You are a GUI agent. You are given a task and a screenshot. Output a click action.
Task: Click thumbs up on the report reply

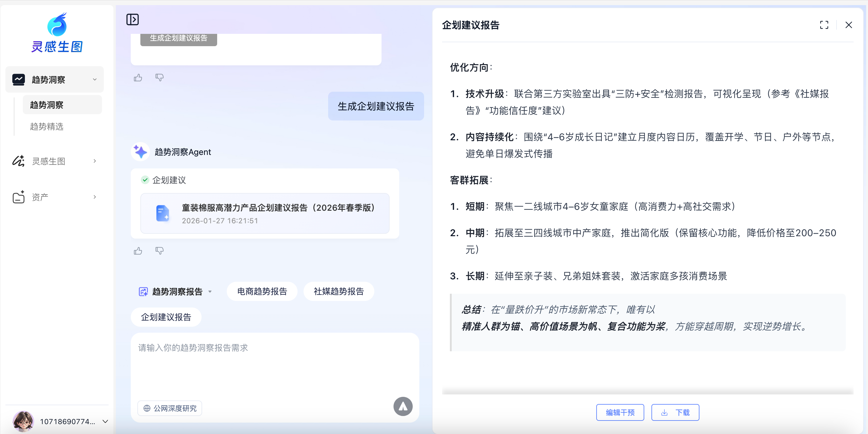pos(138,251)
